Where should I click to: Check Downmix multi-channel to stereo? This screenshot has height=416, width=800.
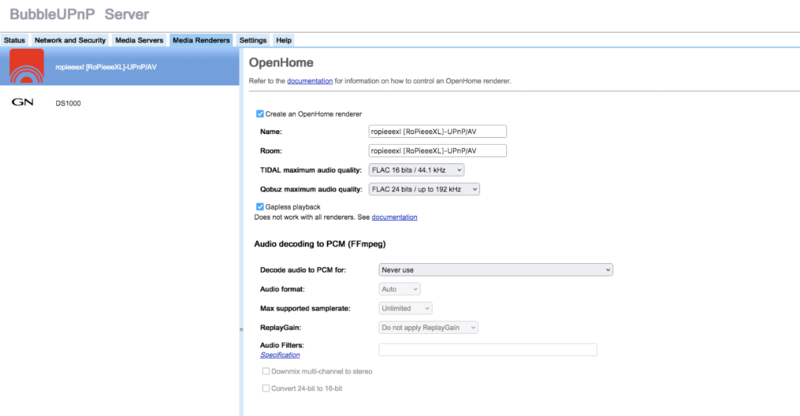(x=265, y=372)
